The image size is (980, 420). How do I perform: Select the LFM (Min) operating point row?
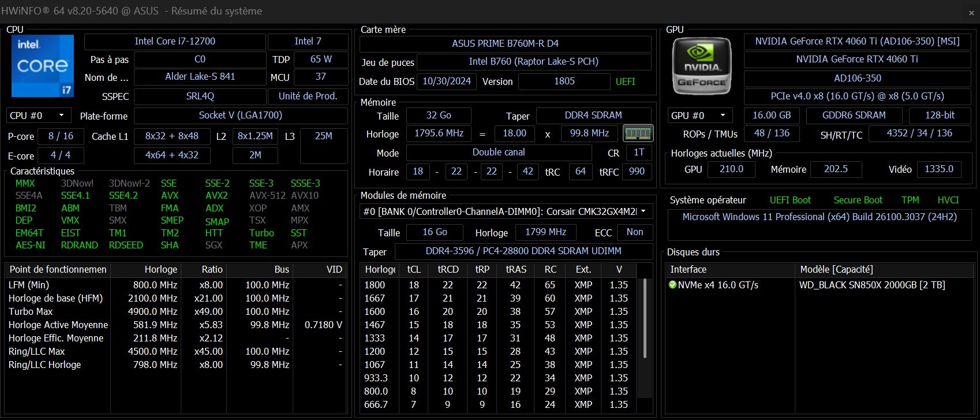(x=175, y=285)
